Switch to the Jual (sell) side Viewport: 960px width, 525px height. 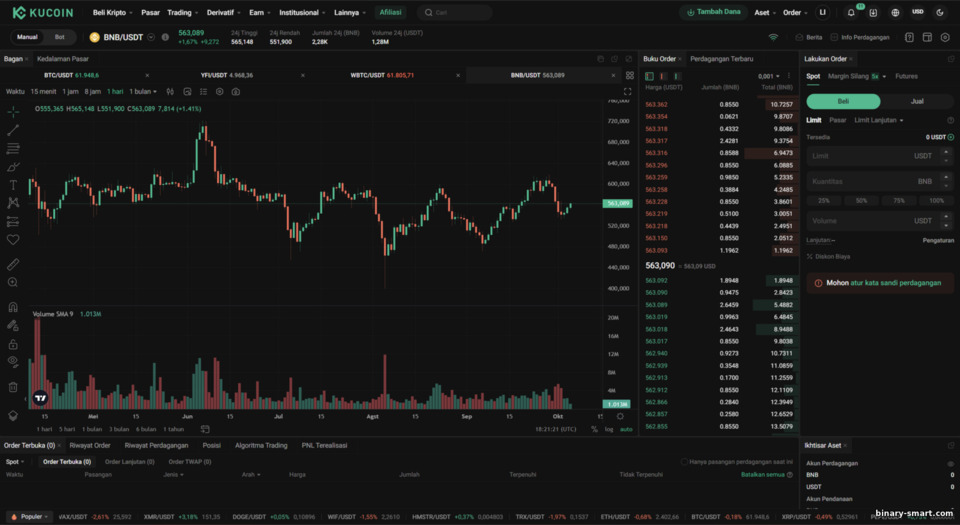(917, 101)
